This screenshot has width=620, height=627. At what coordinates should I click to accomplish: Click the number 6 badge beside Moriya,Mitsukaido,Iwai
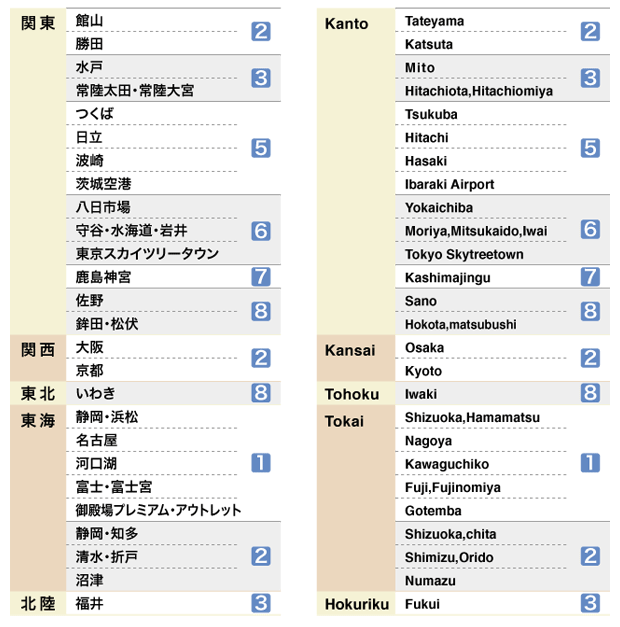click(x=590, y=230)
